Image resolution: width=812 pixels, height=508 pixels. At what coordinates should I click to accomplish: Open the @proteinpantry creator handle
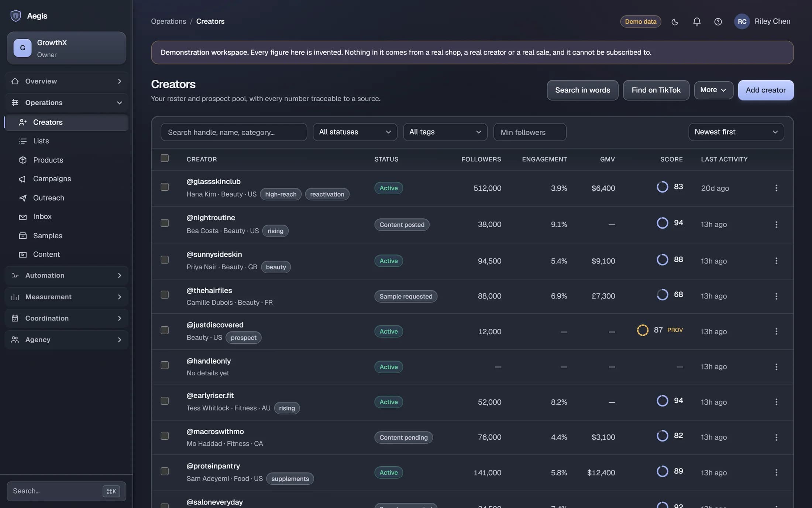(213, 466)
